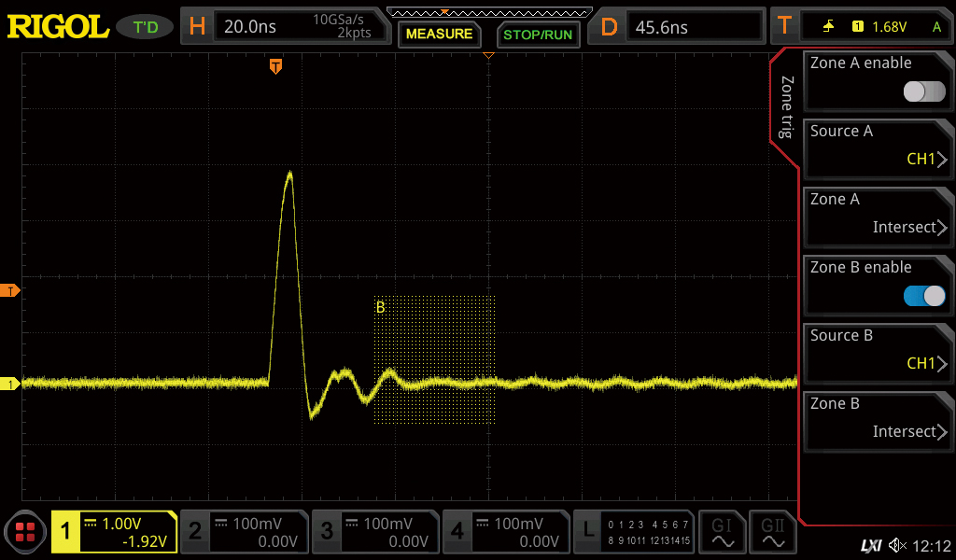Toggle the T'D trigger status indicator
This screenshot has height=560, width=956.
145,27
